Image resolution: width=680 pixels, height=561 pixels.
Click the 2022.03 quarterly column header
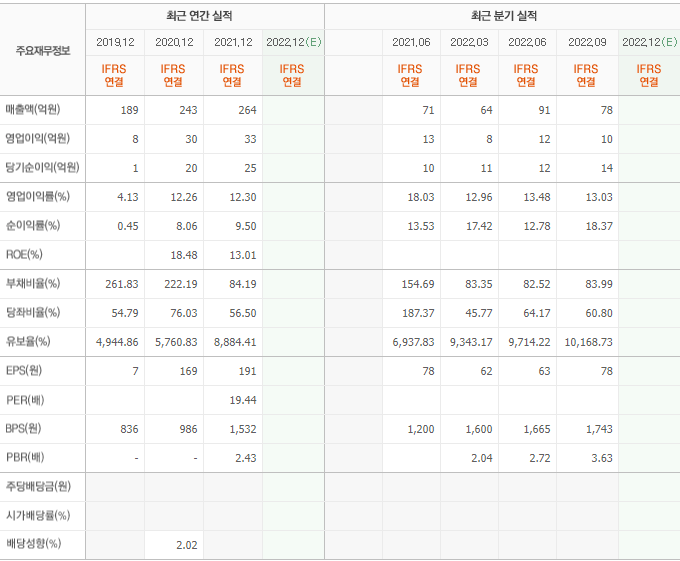click(x=469, y=42)
